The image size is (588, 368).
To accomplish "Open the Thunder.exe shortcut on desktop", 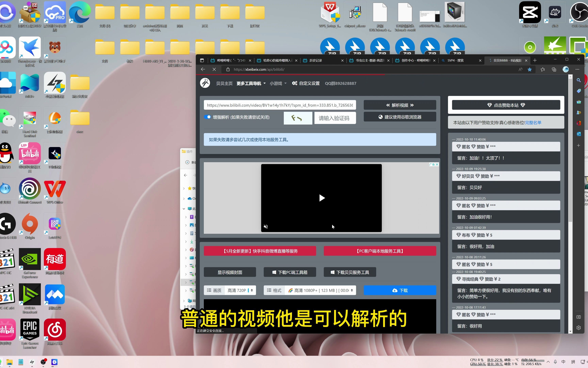I will point(30,52).
